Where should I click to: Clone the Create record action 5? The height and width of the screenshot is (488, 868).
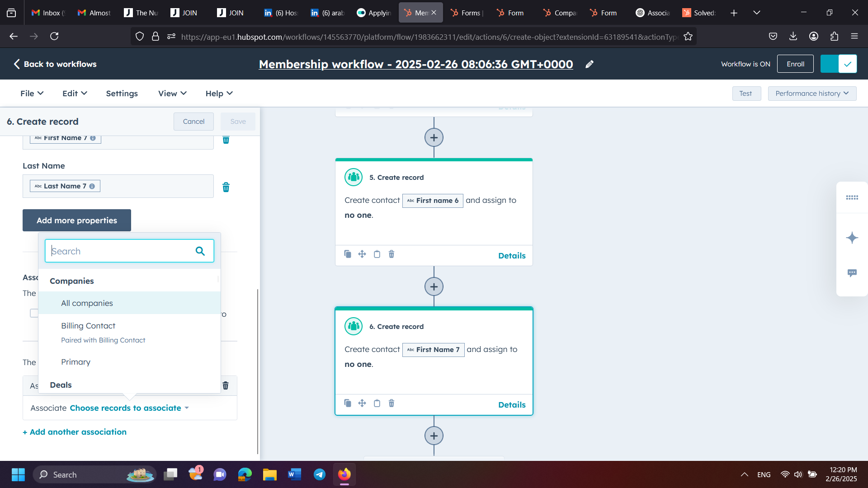tap(348, 254)
